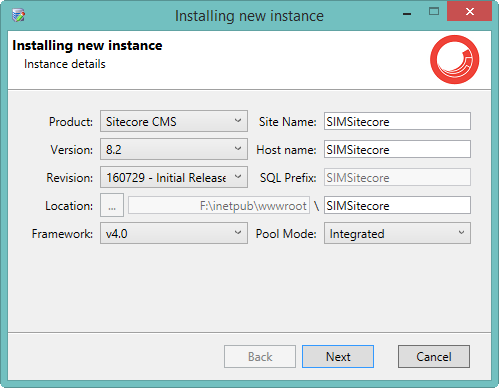
Task: Browse location with the ellipsis button
Action: point(112,205)
